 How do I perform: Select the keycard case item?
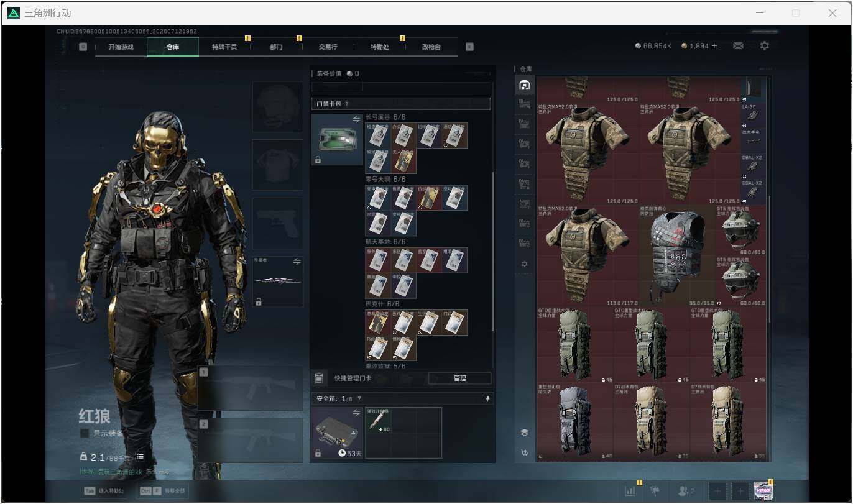click(x=337, y=139)
